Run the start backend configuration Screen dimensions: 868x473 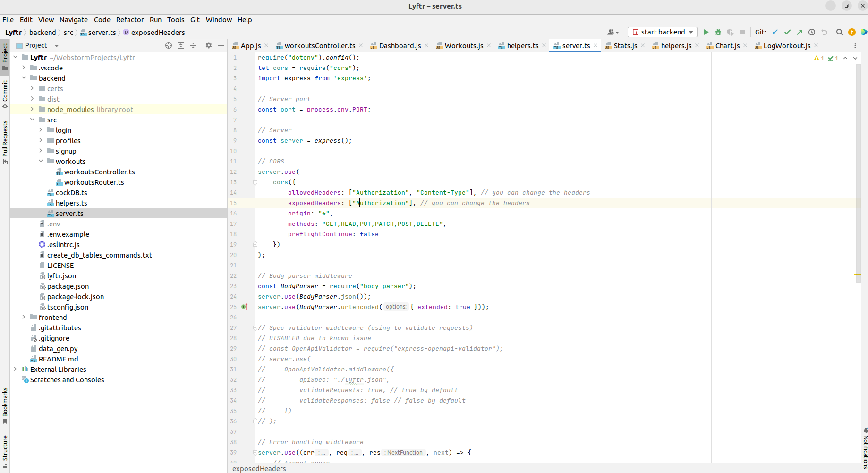tap(706, 32)
